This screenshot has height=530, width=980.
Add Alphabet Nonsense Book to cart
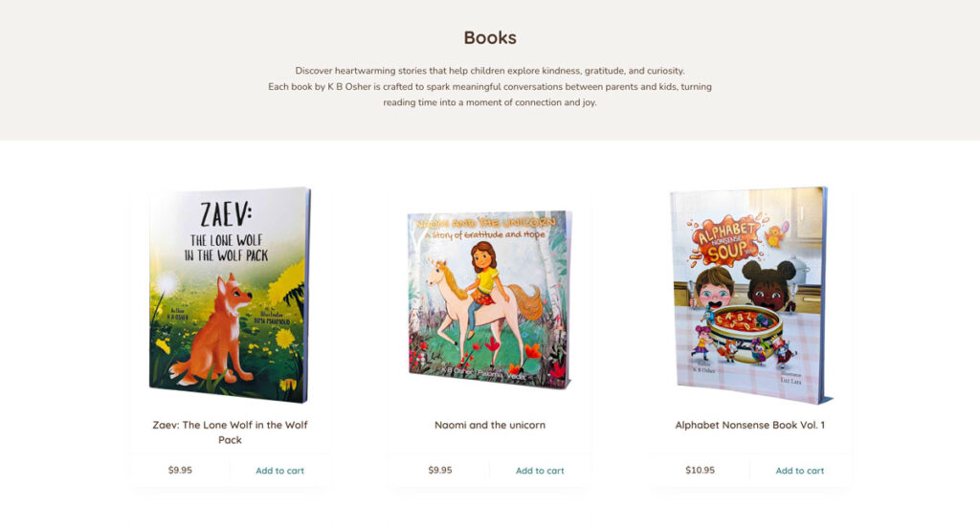[x=800, y=471]
